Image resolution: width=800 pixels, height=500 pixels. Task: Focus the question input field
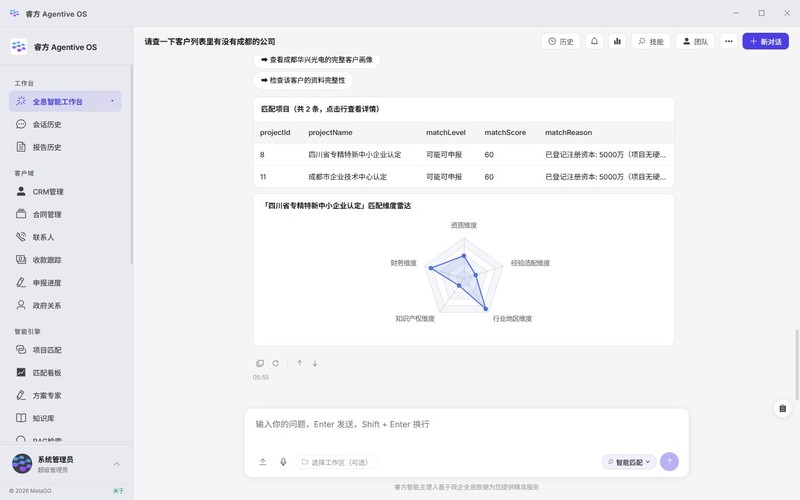(466, 424)
